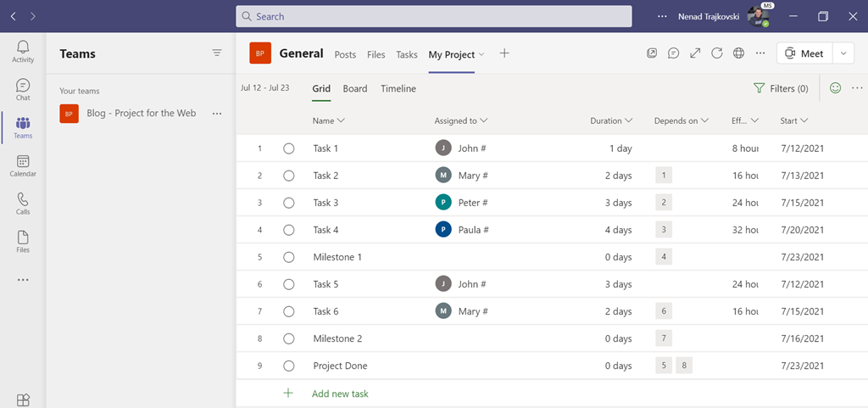Screen dimensions: 868x408
Task: Open Calls in the left sidebar
Action: (23, 204)
